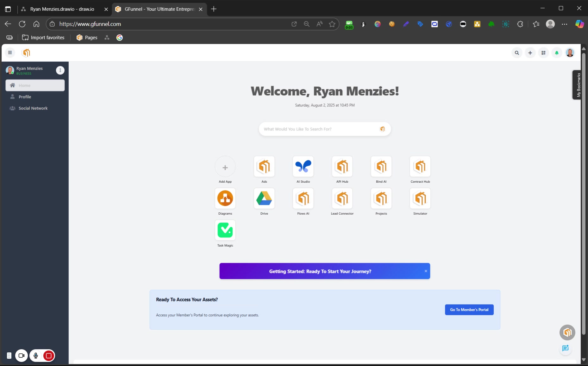Launch the AI Studio app
This screenshot has height=366, width=588.
(303, 167)
